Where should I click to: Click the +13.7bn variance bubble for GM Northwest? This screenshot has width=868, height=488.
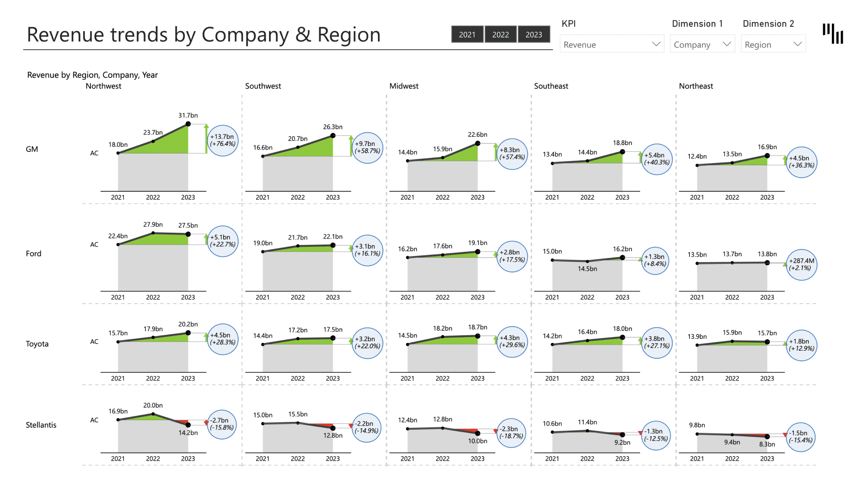pyautogui.click(x=222, y=141)
